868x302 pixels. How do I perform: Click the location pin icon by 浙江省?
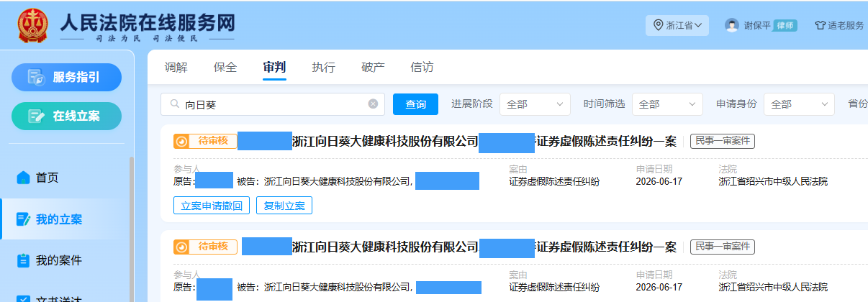click(658, 25)
